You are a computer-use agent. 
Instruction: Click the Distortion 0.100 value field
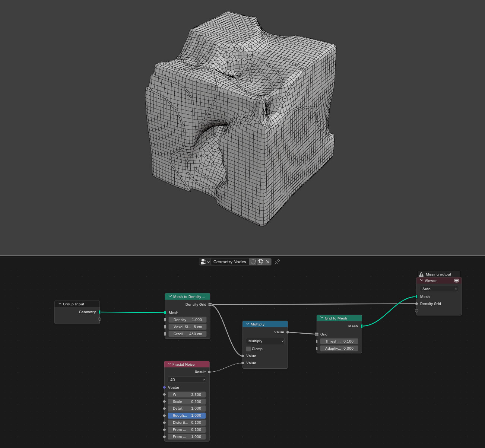pyautogui.click(x=187, y=423)
